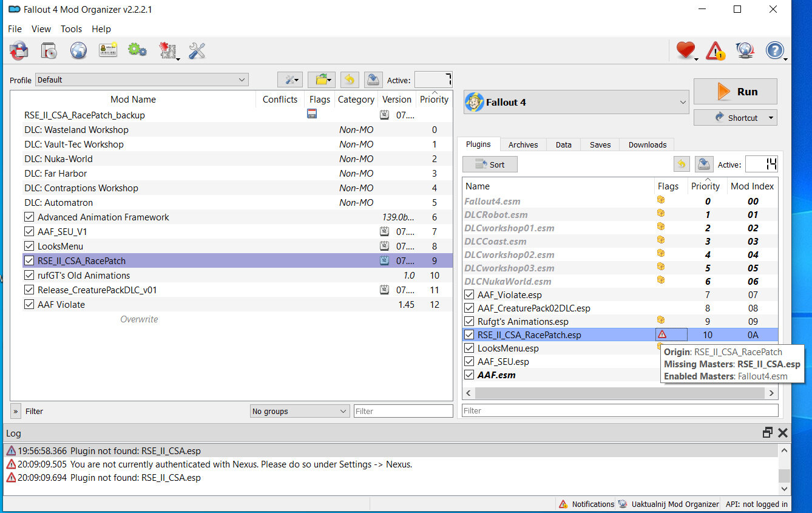Viewport: 812px width, 513px height.
Task: Sort mods by the Category column header
Action: 356,99
